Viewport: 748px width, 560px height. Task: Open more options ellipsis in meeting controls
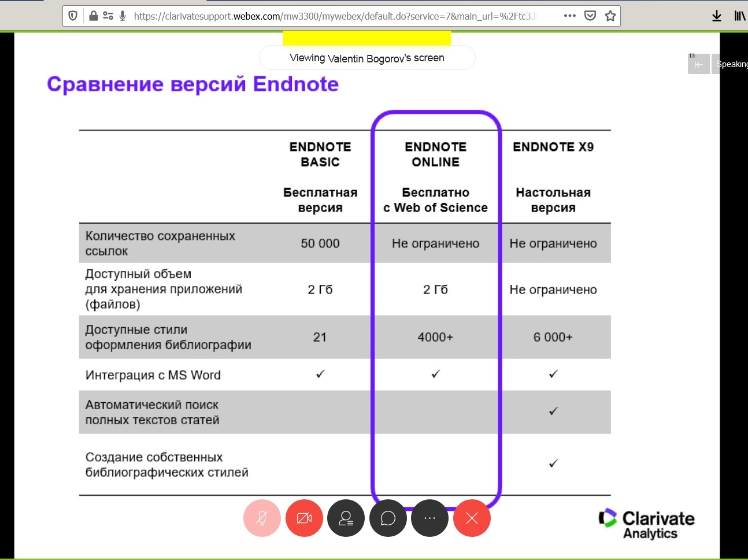point(429,518)
